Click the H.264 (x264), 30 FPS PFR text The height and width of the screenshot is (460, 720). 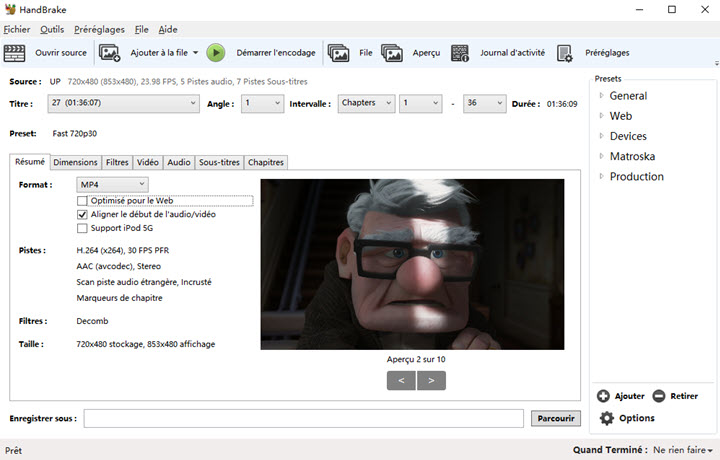(123, 251)
